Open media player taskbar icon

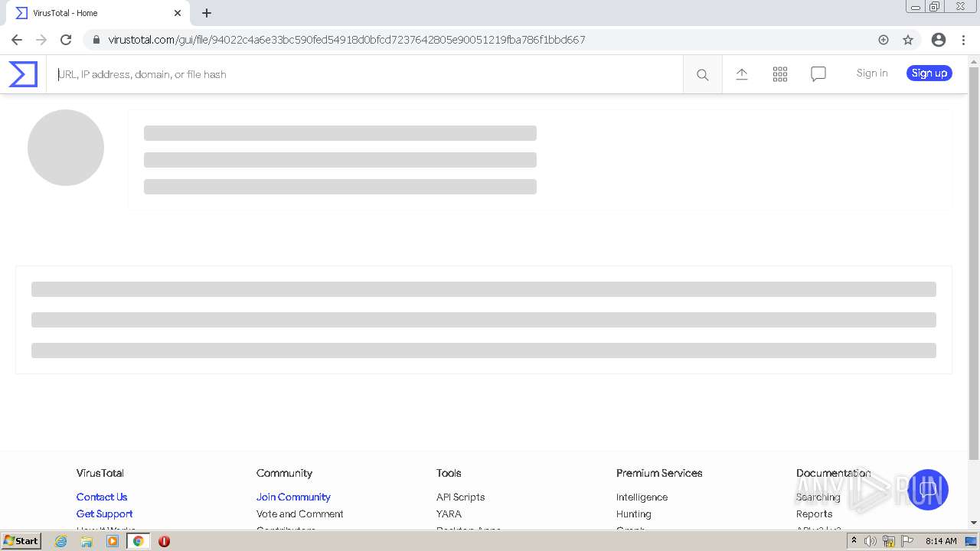(113, 541)
